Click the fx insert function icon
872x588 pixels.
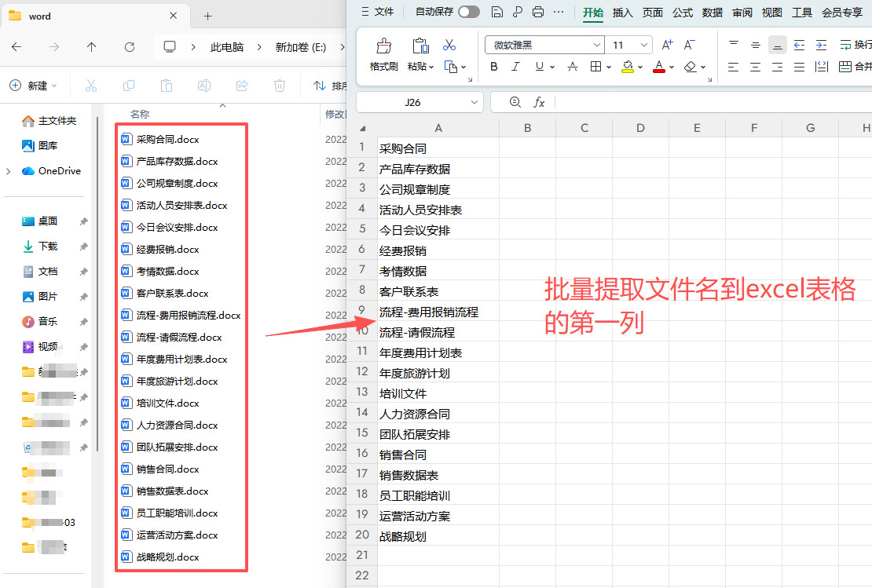[539, 102]
